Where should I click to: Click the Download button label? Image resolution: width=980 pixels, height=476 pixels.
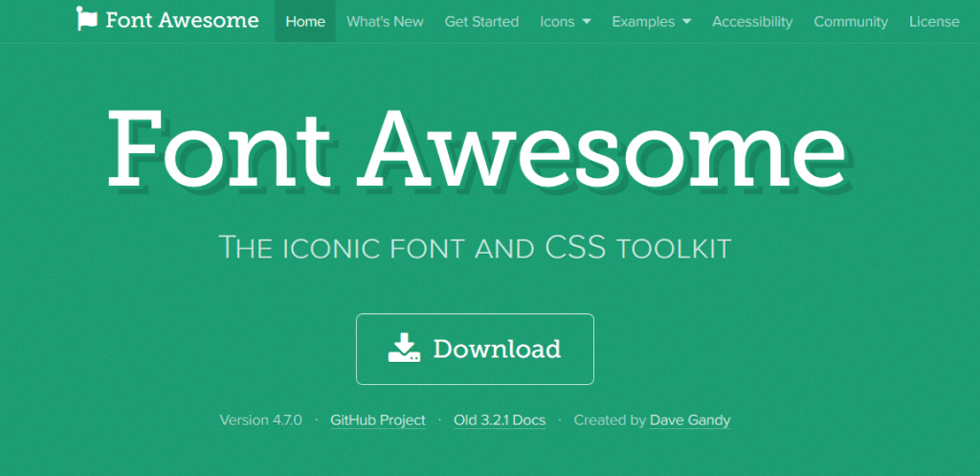(x=497, y=349)
